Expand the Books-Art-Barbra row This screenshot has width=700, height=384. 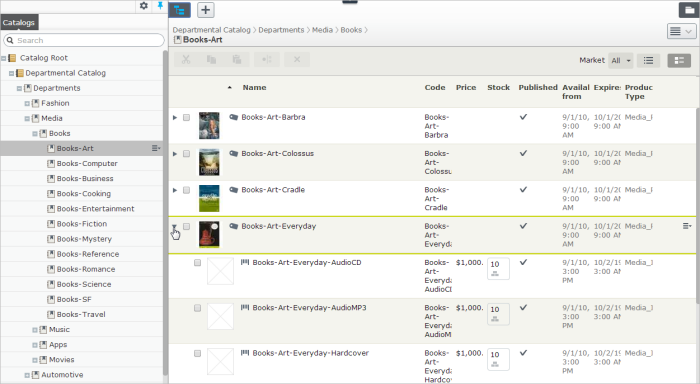[x=175, y=117]
